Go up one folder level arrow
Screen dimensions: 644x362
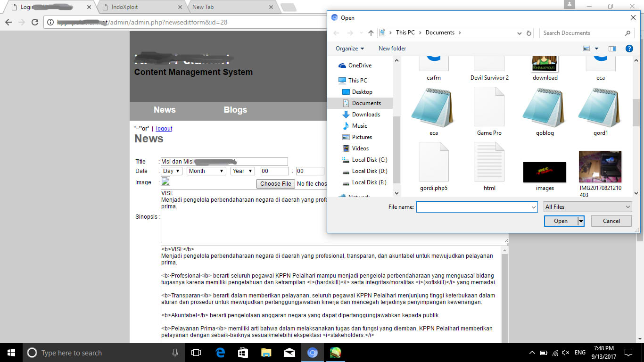coord(371,33)
